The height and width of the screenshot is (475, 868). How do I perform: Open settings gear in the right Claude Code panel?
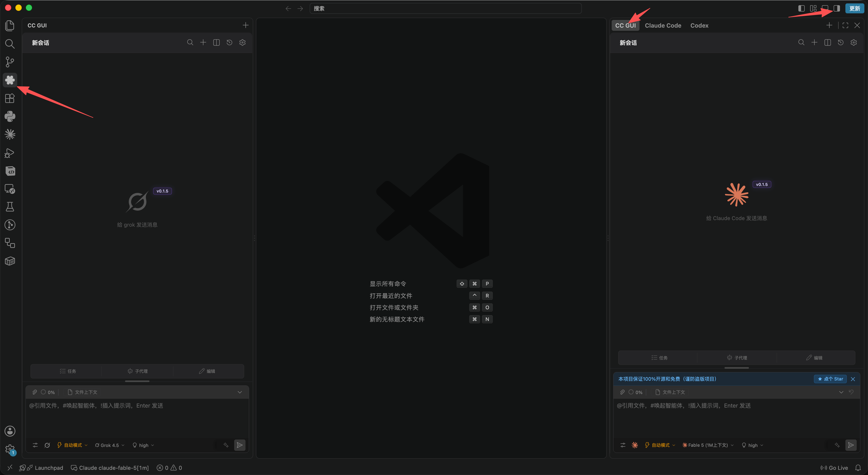pyautogui.click(x=854, y=43)
